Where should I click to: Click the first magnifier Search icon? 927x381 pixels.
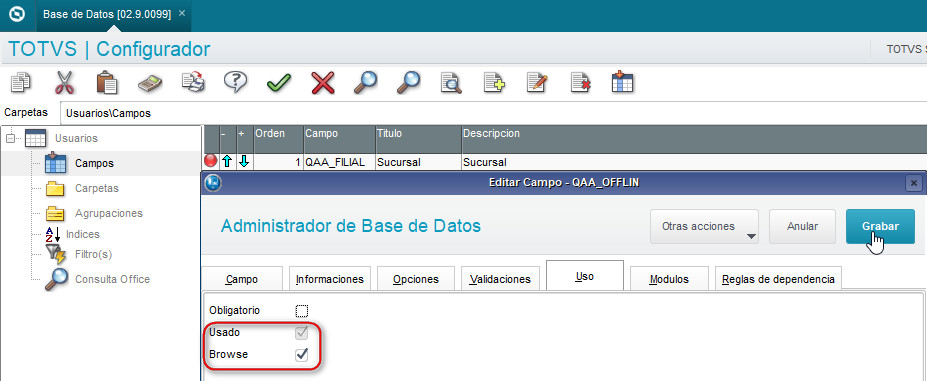[x=365, y=82]
